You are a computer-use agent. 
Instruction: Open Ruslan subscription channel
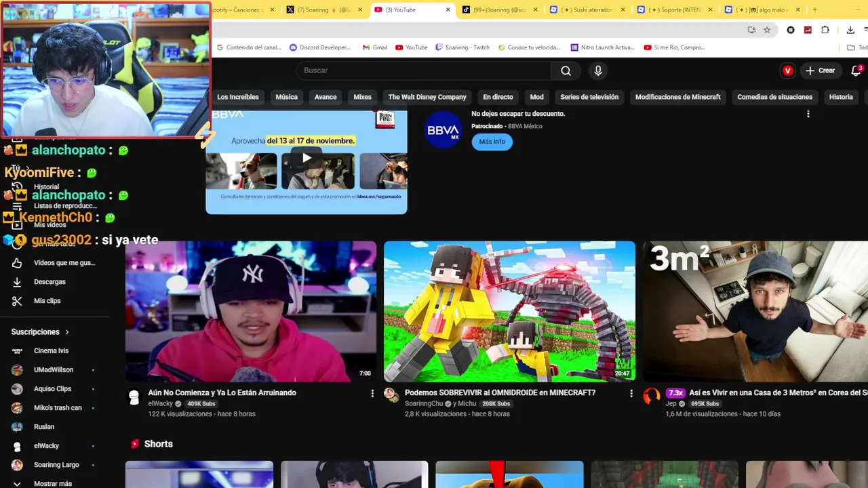(43, 427)
